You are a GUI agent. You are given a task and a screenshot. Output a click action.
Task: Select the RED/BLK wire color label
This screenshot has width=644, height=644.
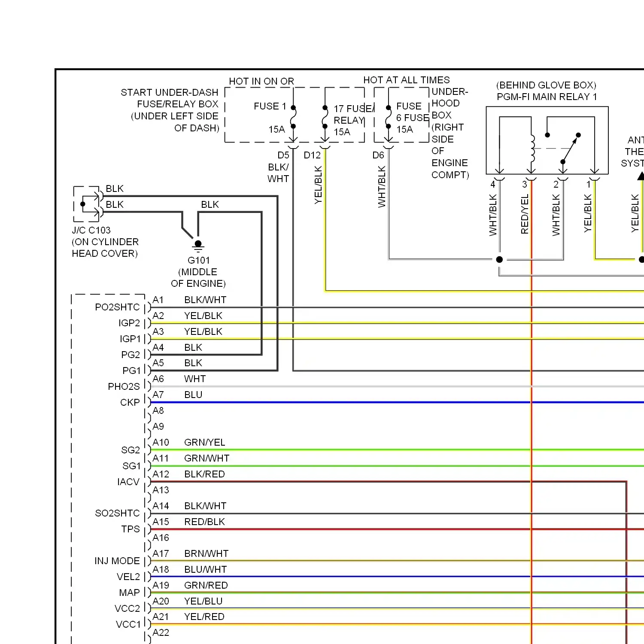point(204,522)
